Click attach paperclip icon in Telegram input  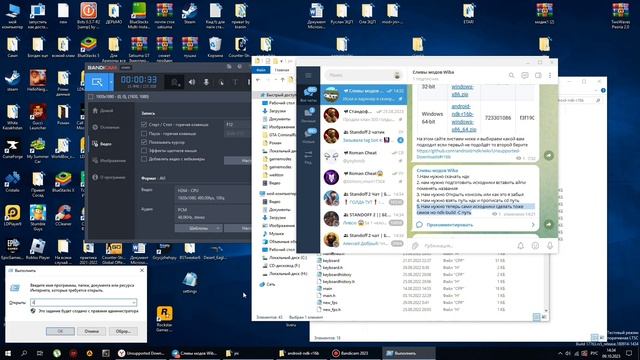(x=415, y=246)
